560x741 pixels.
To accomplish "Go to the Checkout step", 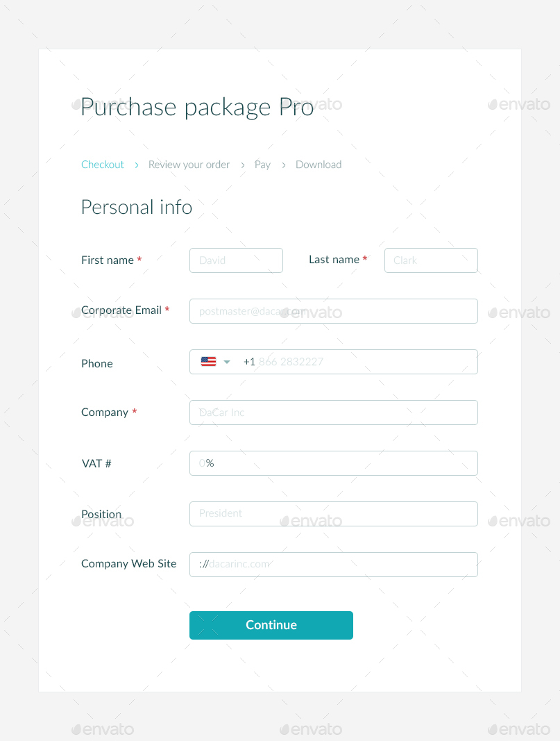I will 103,165.
